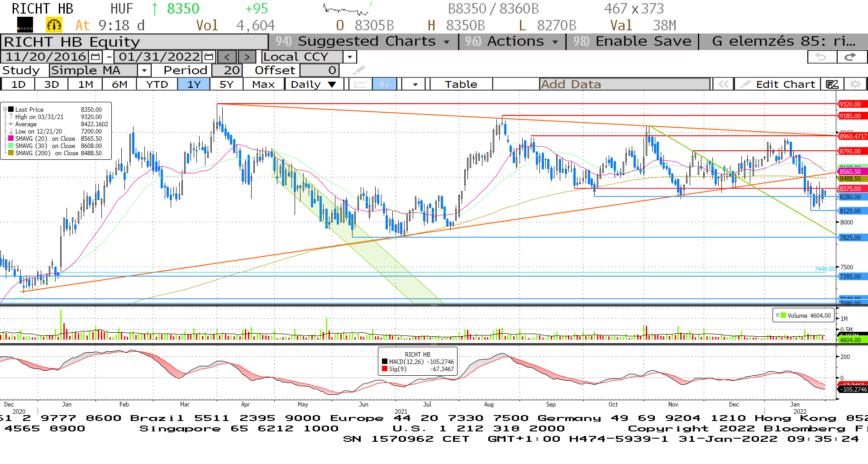
Task: Click the intraday sparkline mini chart
Action: coord(348,9)
